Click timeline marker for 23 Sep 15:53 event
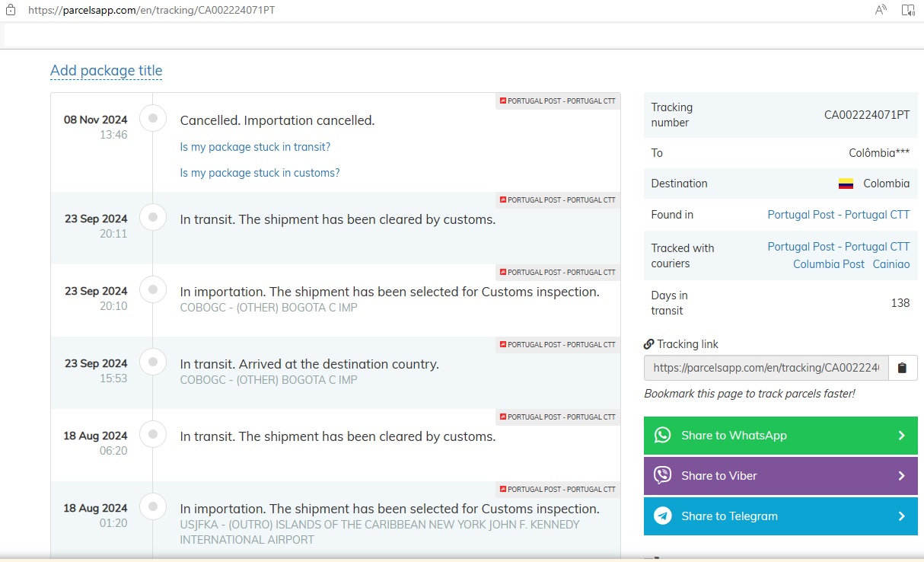 [153, 362]
